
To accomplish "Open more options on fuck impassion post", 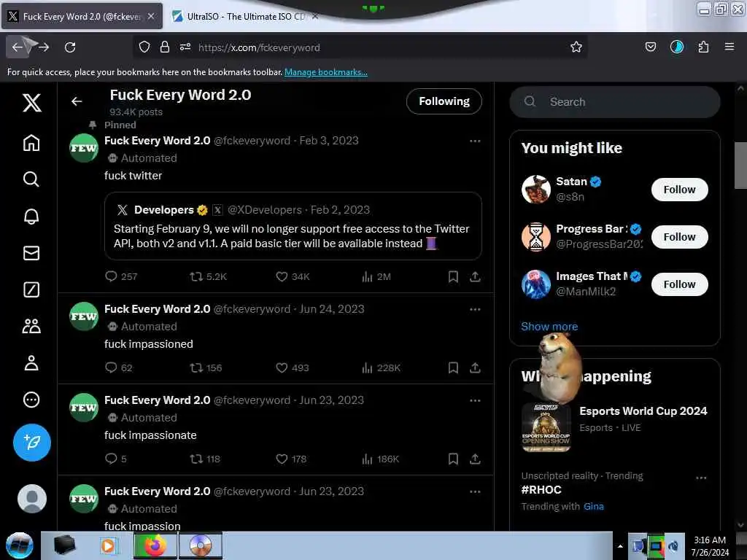I will coord(475,491).
